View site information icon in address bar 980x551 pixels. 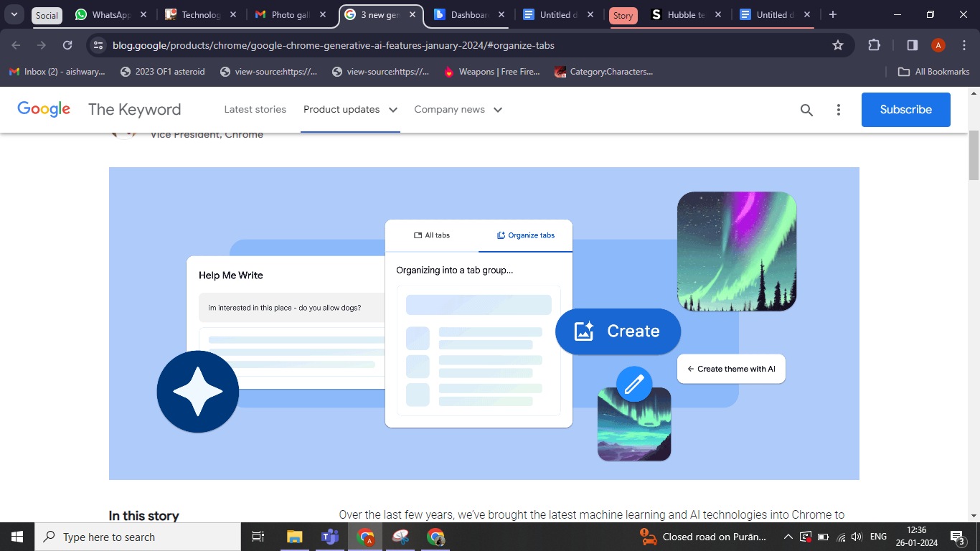(99, 45)
